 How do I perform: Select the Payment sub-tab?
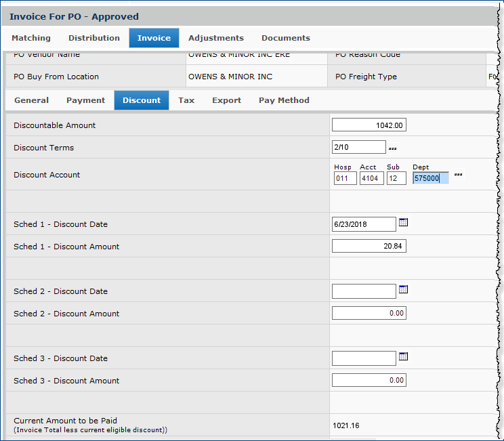[85, 100]
